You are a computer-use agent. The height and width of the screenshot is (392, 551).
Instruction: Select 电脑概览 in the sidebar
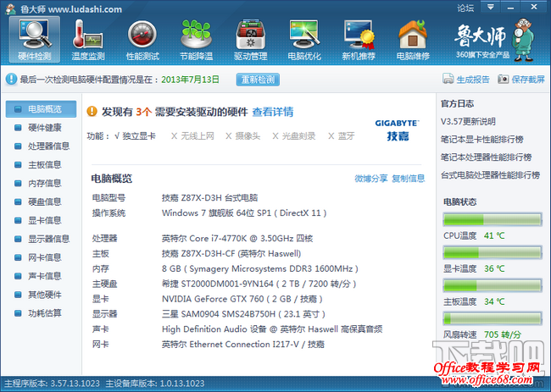click(42, 109)
